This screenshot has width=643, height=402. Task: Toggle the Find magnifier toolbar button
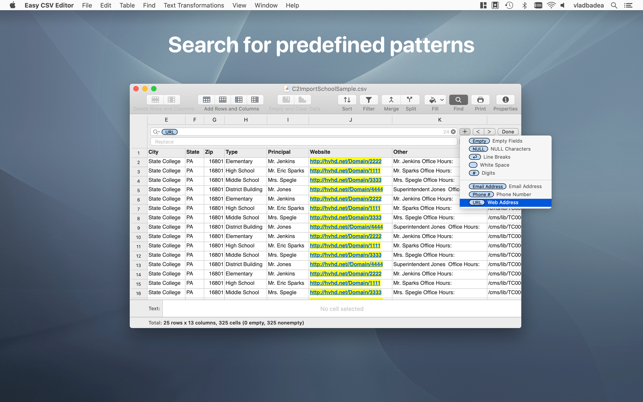[458, 100]
